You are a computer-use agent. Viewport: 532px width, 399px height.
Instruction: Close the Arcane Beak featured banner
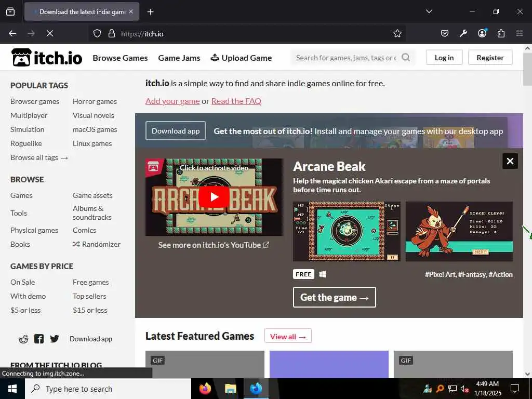click(x=510, y=161)
